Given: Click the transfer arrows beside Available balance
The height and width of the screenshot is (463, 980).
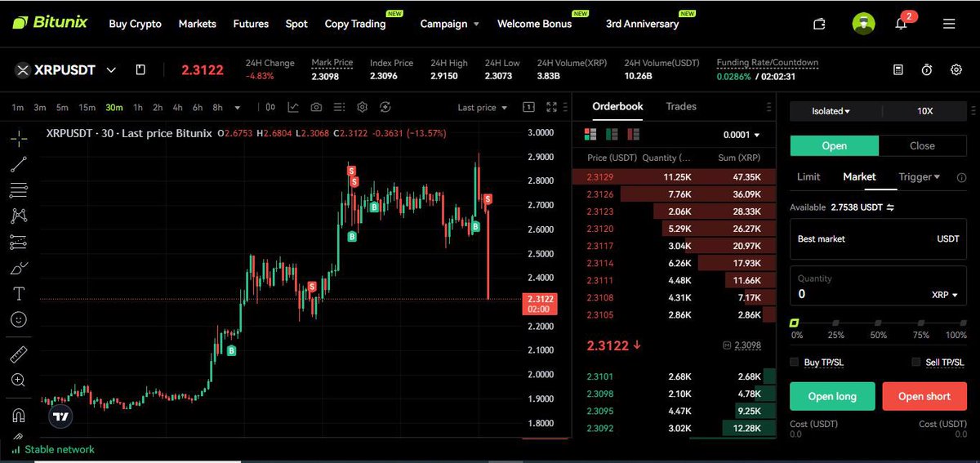Looking at the screenshot, I should [x=890, y=207].
